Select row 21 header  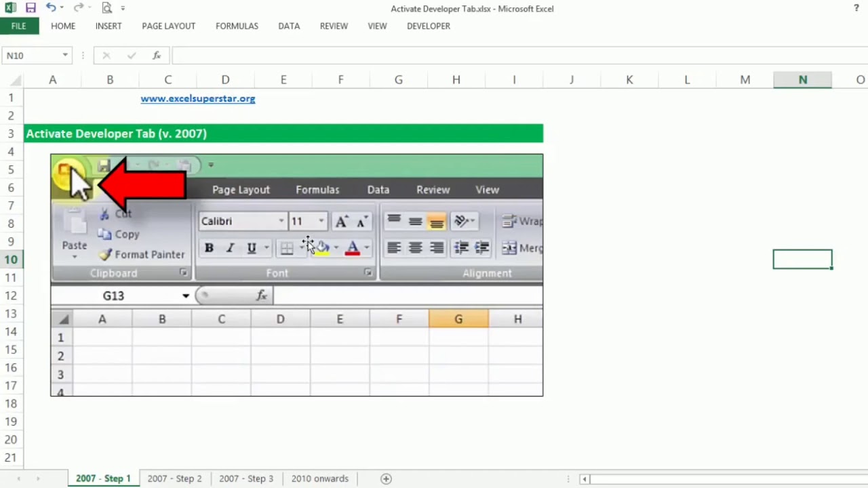[x=12, y=457]
